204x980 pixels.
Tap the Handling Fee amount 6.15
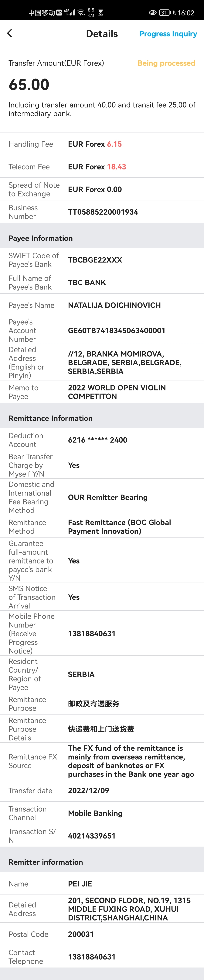tap(114, 144)
